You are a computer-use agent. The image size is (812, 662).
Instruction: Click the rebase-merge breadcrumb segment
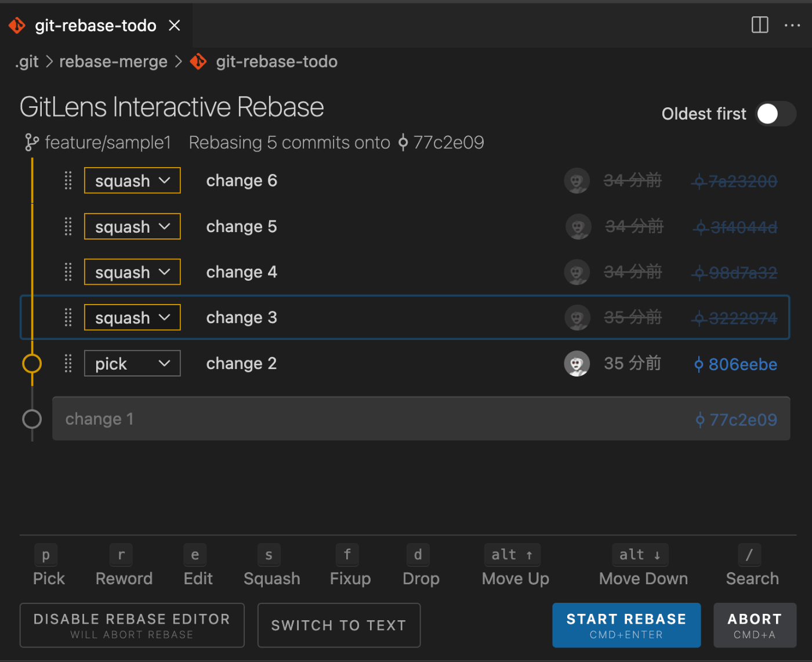point(113,62)
